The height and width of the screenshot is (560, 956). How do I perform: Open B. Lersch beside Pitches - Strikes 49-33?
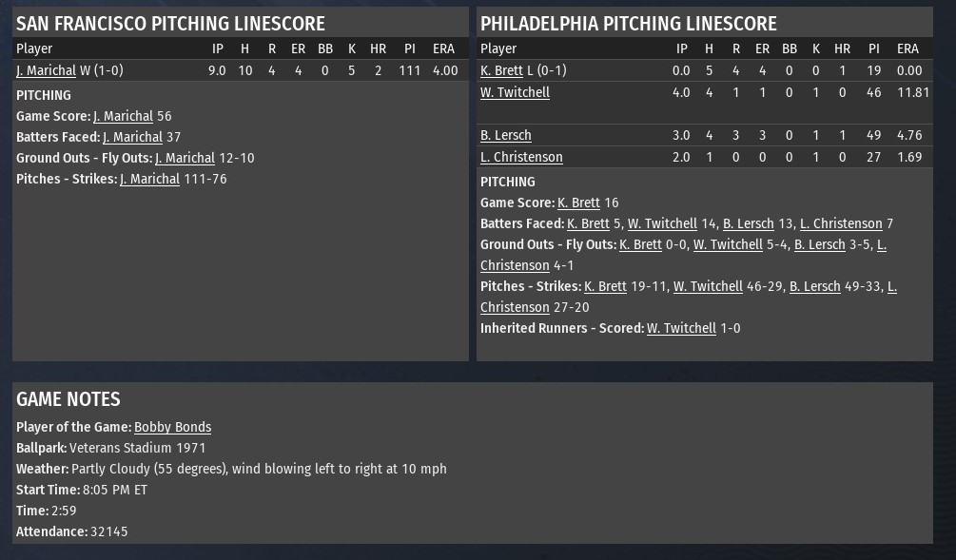coord(815,286)
